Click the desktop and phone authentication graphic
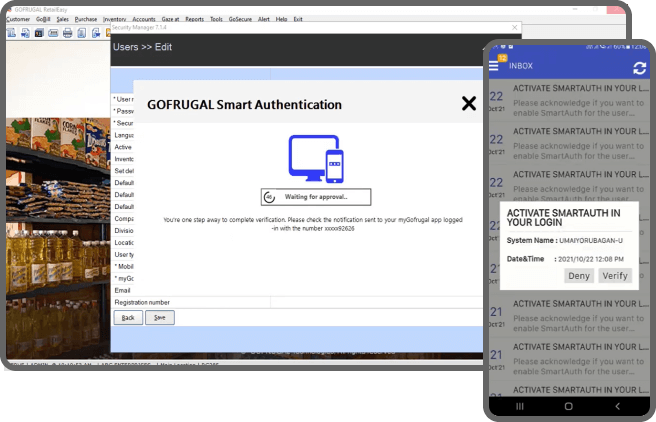The height and width of the screenshot is (422, 656). 315,159
